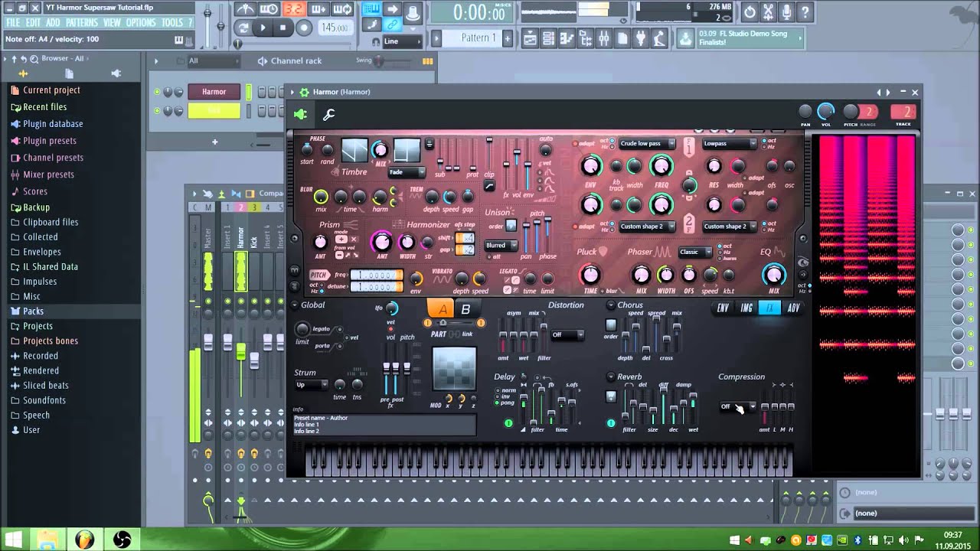This screenshot has height=551, width=980.
Task: Open Harmor wrench settings icon
Action: [328, 115]
